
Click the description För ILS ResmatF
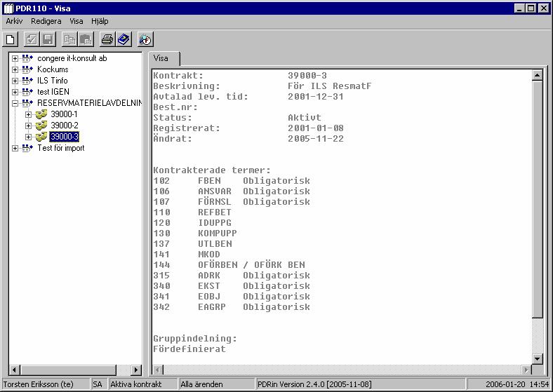[x=329, y=86]
